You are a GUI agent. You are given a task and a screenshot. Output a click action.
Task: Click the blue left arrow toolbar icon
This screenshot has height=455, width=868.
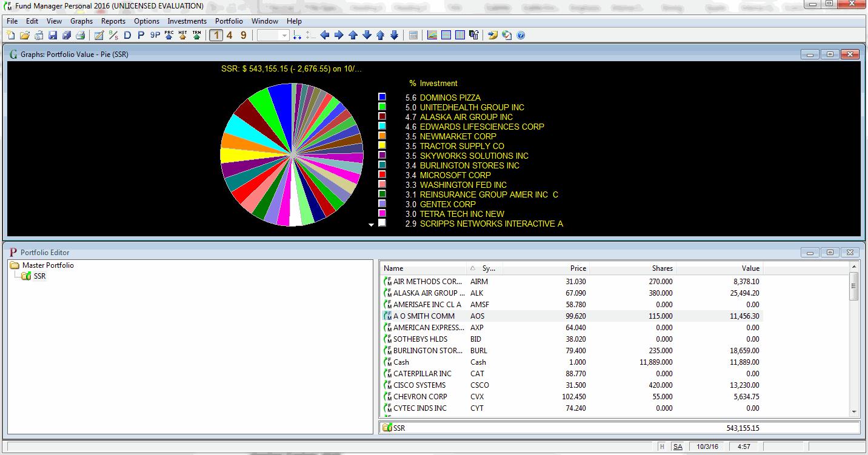[x=325, y=35]
